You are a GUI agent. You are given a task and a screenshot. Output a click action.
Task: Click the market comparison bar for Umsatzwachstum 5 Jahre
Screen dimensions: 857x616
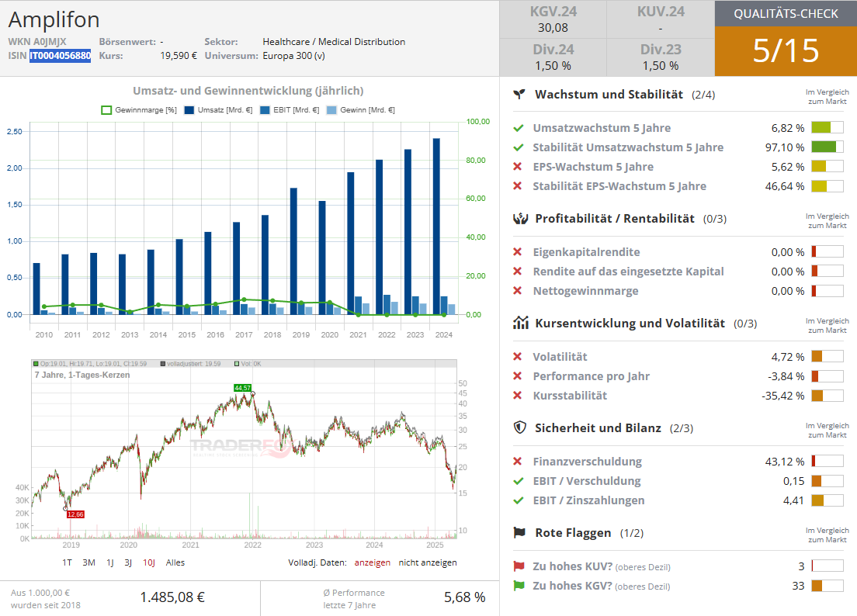point(828,128)
